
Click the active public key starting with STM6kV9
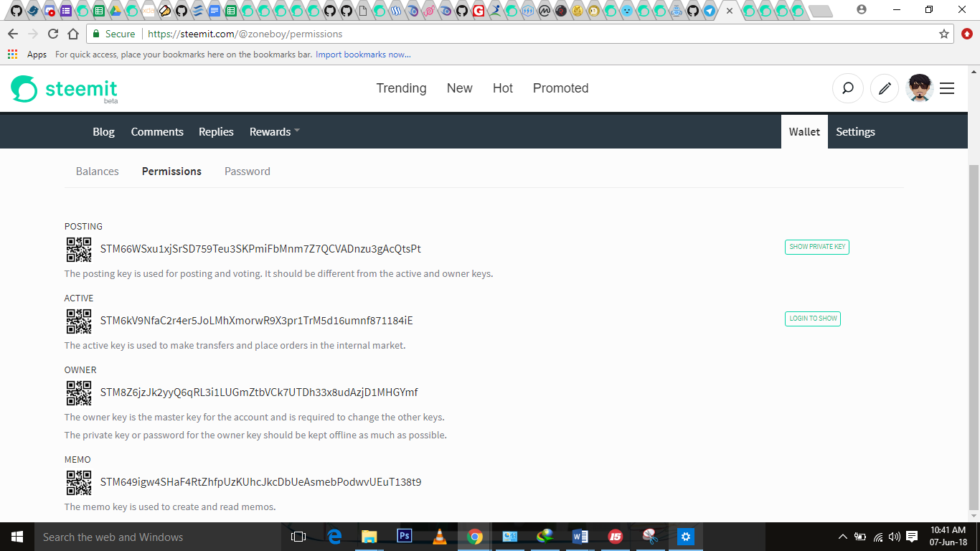pos(257,321)
